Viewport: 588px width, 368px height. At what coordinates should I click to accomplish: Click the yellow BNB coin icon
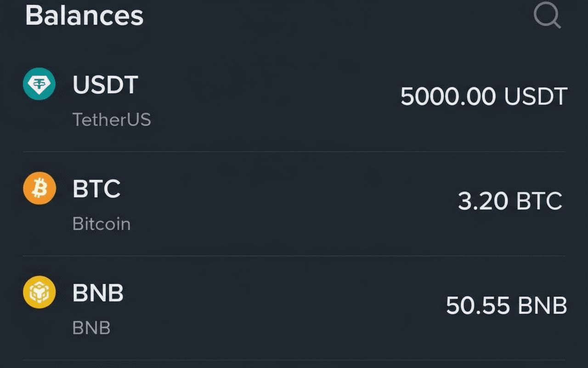[x=40, y=293]
